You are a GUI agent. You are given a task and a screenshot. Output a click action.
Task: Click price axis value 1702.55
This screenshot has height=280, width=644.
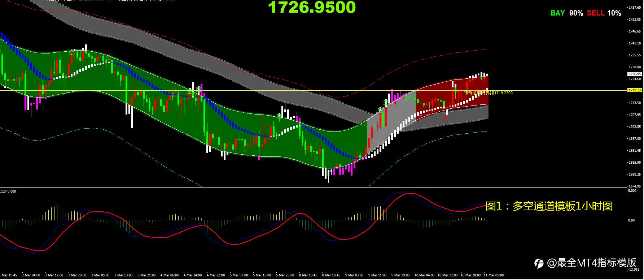pos(635,127)
